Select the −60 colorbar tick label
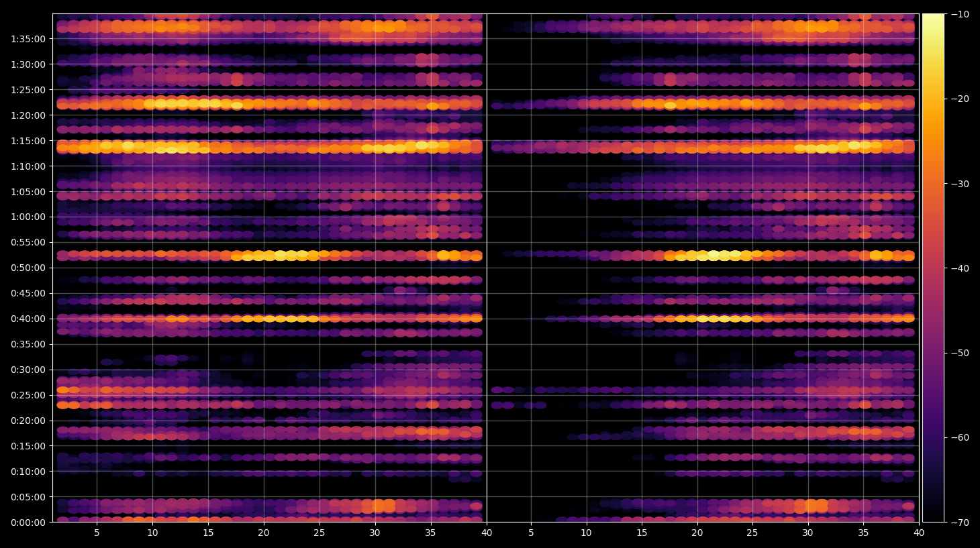The image size is (980, 548). pos(961,437)
